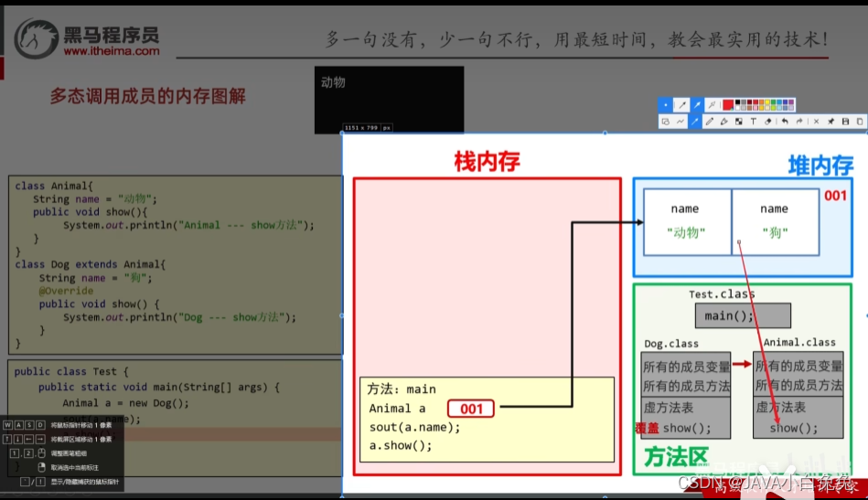Save the screenshot to file
The image size is (868, 500).
pos(845,122)
